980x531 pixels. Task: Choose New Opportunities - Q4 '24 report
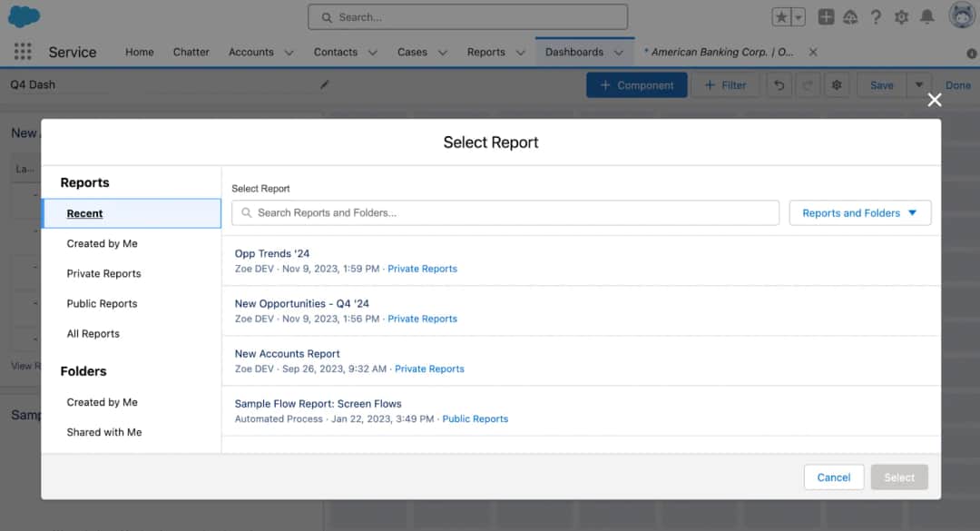582,310
